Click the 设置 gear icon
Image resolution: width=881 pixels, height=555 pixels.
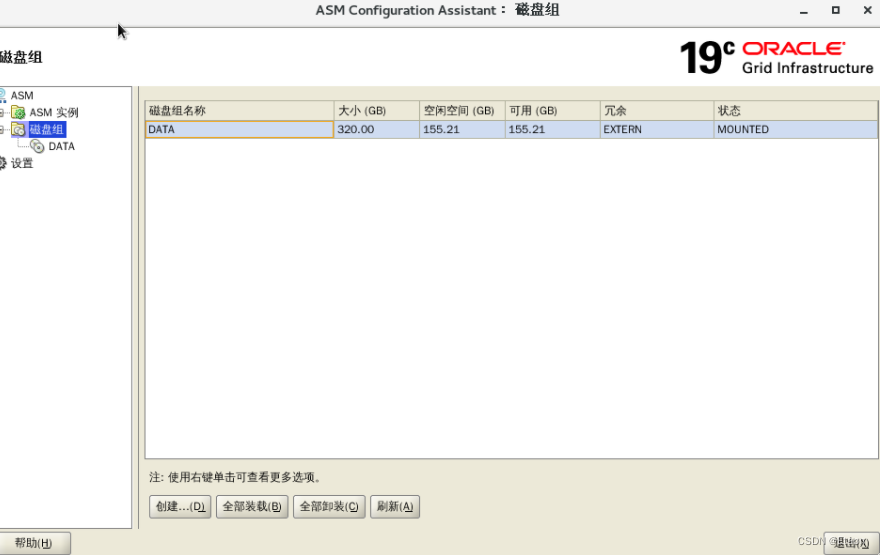pyautogui.click(x=2, y=163)
